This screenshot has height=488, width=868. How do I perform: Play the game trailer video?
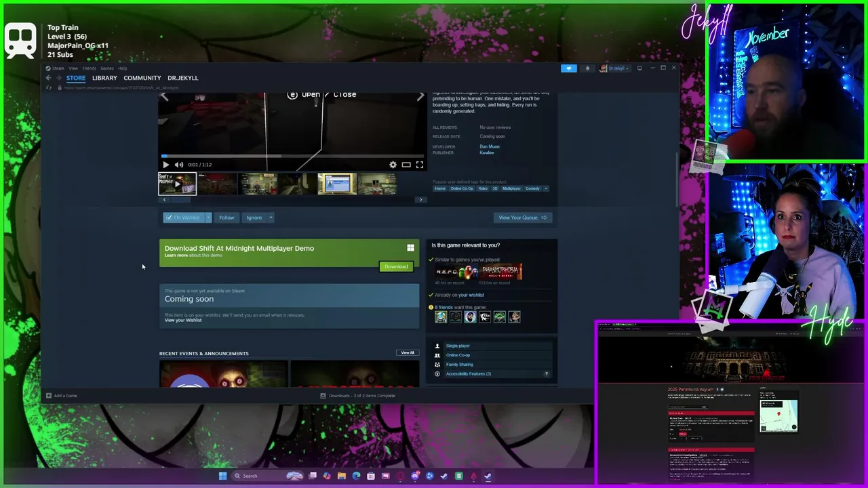[165, 165]
